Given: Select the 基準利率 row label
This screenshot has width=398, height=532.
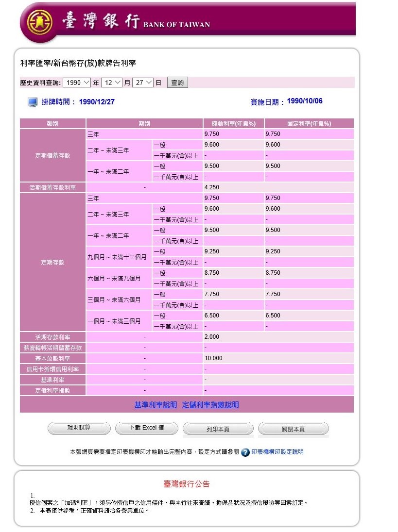Looking at the screenshot, I should pyautogui.click(x=52, y=380).
